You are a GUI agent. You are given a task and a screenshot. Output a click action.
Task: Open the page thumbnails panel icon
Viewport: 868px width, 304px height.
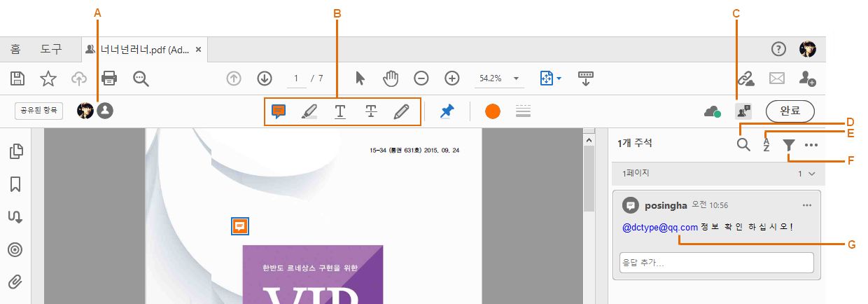point(15,151)
